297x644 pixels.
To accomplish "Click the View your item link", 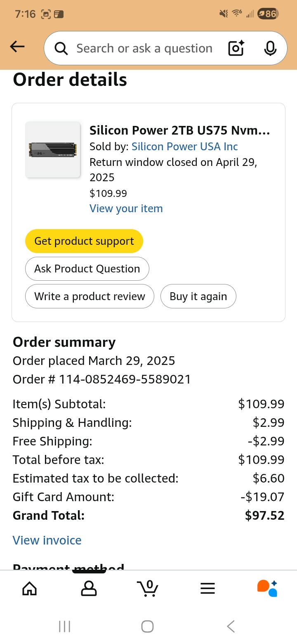I will pyautogui.click(x=126, y=208).
